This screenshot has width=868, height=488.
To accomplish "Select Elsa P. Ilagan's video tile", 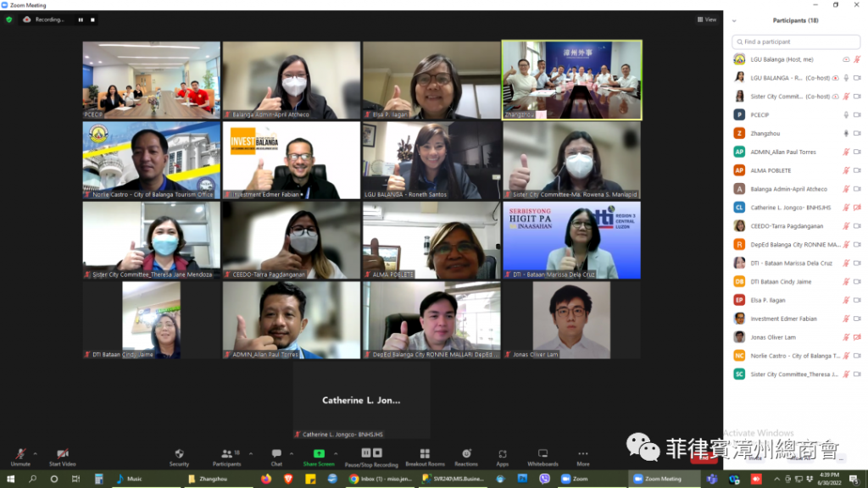I will coord(431,80).
